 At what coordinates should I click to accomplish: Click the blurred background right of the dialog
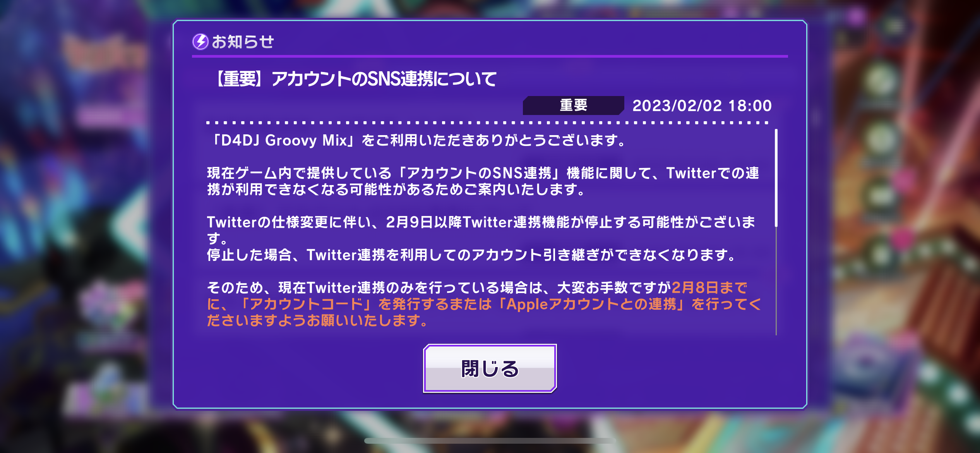(894, 226)
